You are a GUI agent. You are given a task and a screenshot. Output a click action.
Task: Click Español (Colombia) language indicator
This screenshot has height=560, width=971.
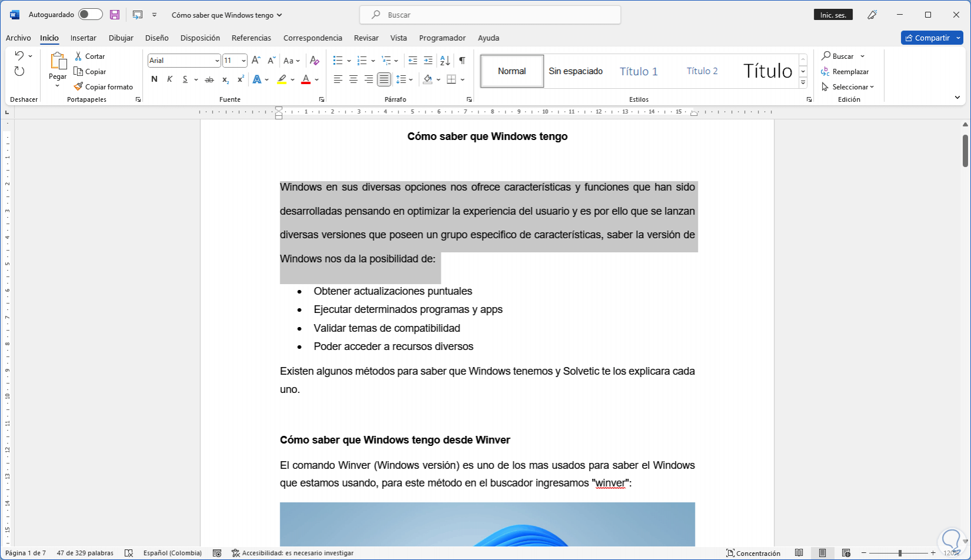tap(172, 553)
